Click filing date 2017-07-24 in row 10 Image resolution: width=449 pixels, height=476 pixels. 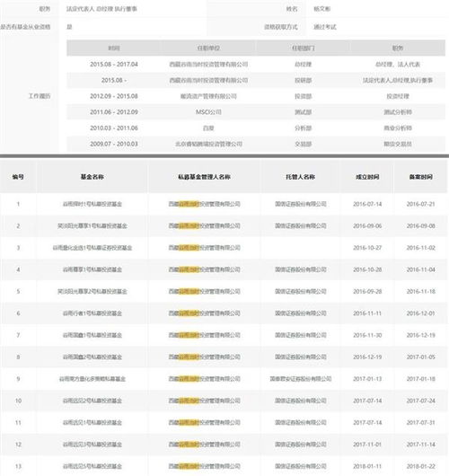coord(421,401)
